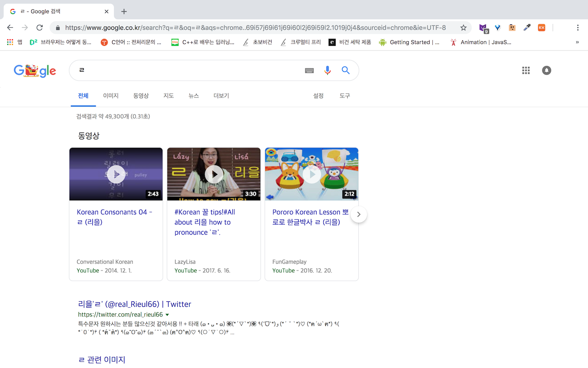Switch to the 이미지 tab
Viewport: 588px width, 368px height.
(111, 96)
